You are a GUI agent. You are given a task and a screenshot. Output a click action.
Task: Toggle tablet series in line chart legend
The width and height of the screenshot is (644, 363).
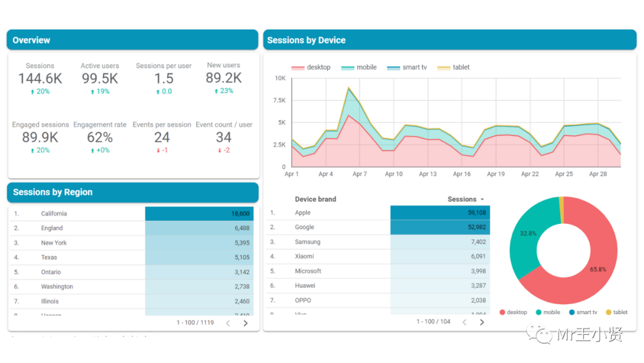pyautogui.click(x=453, y=67)
